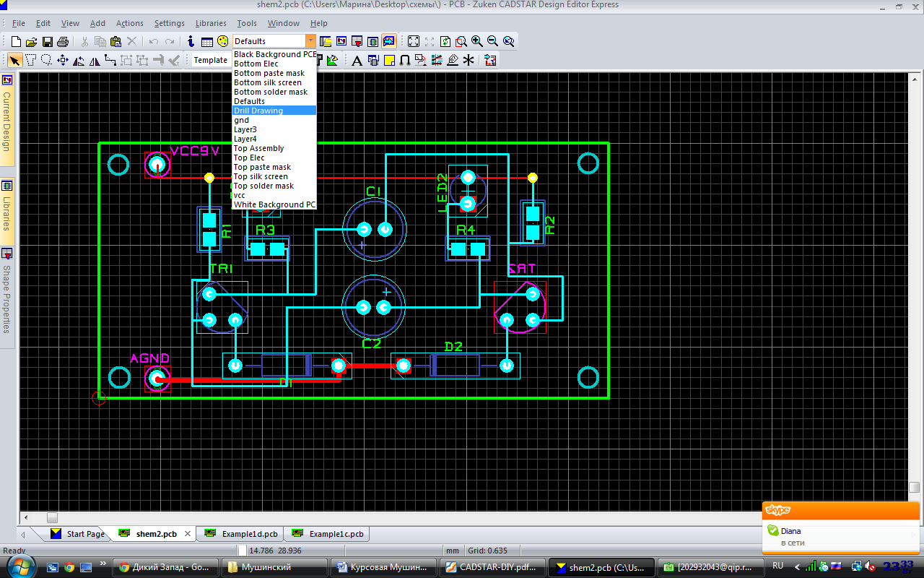Click the VCC9V label on the board
Viewport: 924px width, 578px height.
click(x=194, y=151)
